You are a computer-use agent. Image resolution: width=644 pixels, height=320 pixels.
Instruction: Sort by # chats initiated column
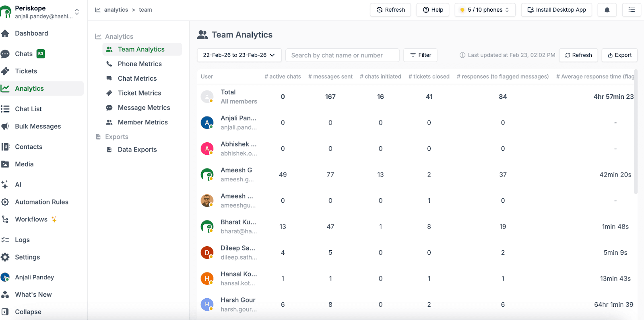point(380,77)
